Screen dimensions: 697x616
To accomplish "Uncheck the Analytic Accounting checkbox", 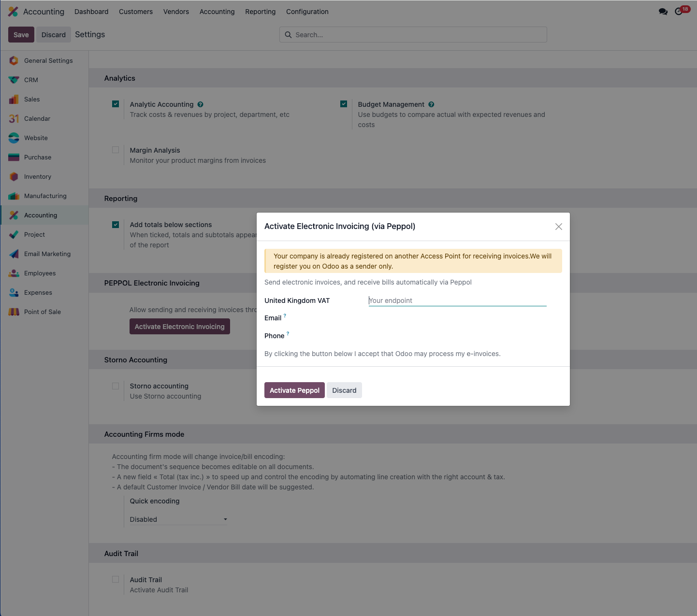I will pos(116,104).
